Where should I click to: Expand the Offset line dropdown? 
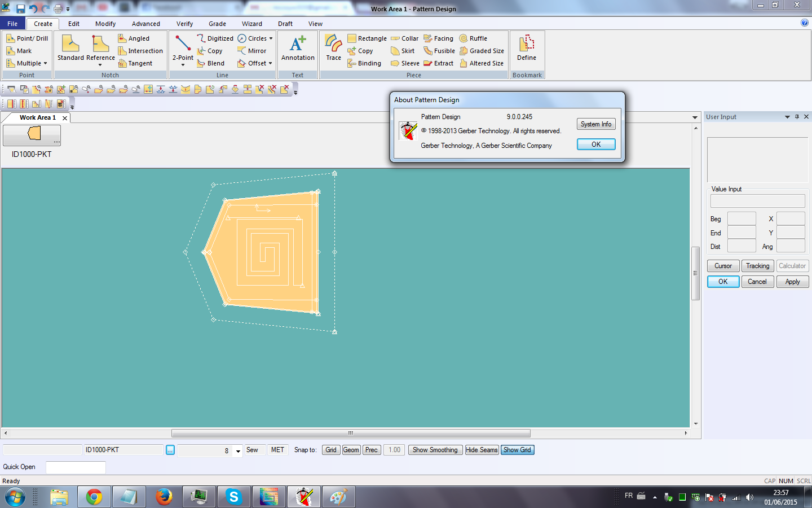[271, 63]
